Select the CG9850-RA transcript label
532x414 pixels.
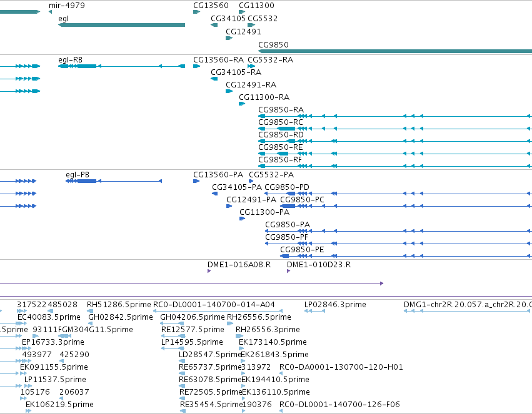281,110
